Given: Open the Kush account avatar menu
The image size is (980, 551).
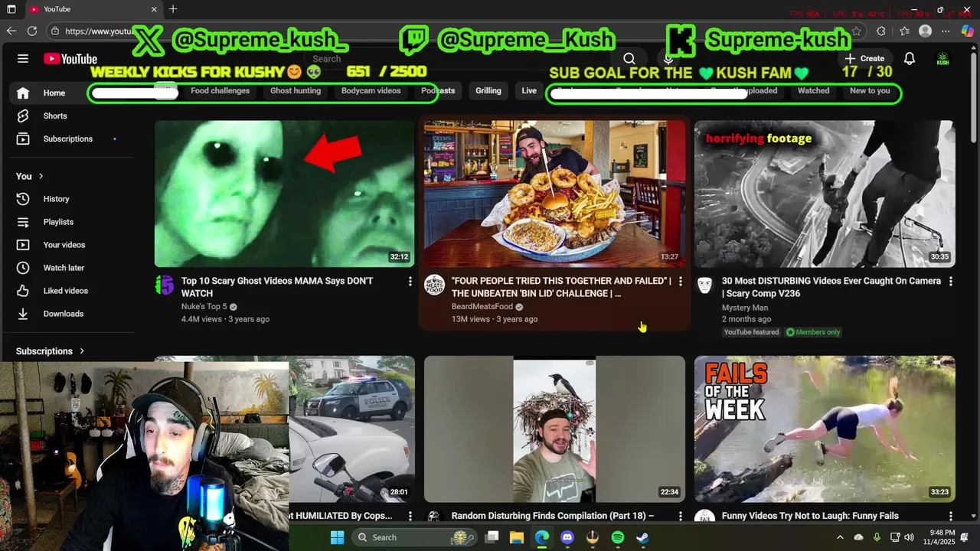Looking at the screenshot, I should point(943,59).
